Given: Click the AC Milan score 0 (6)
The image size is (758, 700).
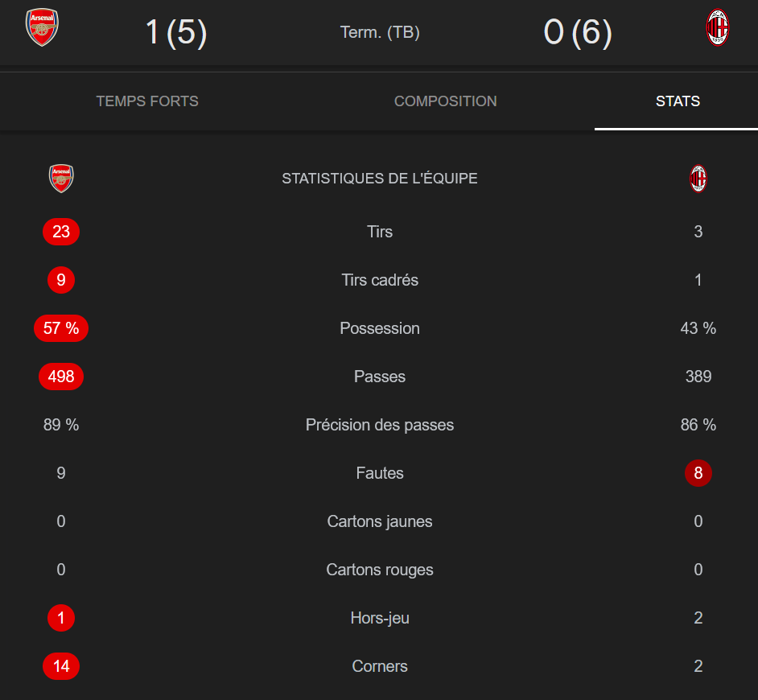Looking at the screenshot, I should click(578, 33).
